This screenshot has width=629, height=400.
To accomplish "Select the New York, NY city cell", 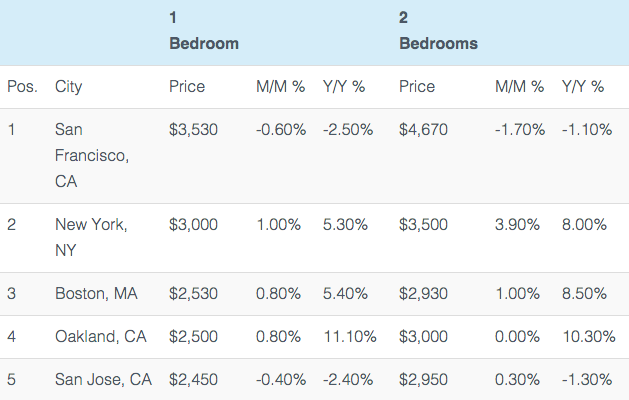I will coord(91,238).
